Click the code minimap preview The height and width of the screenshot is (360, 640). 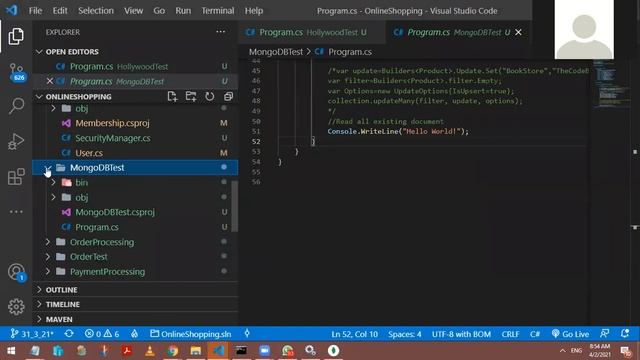click(611, 84)
